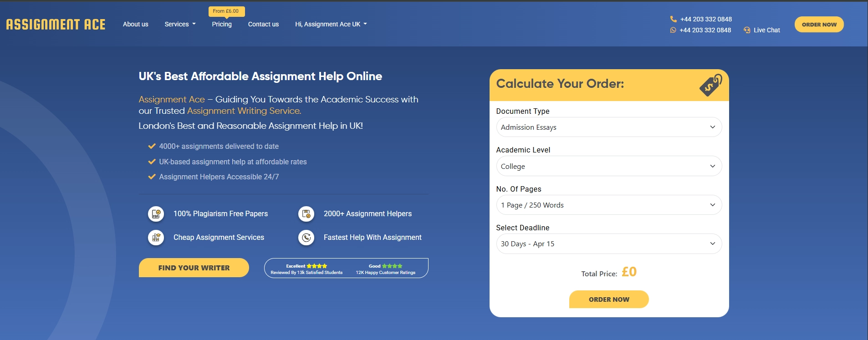
Task: Click checkmark beside UK-based assignment help
Action: [152, 162]
